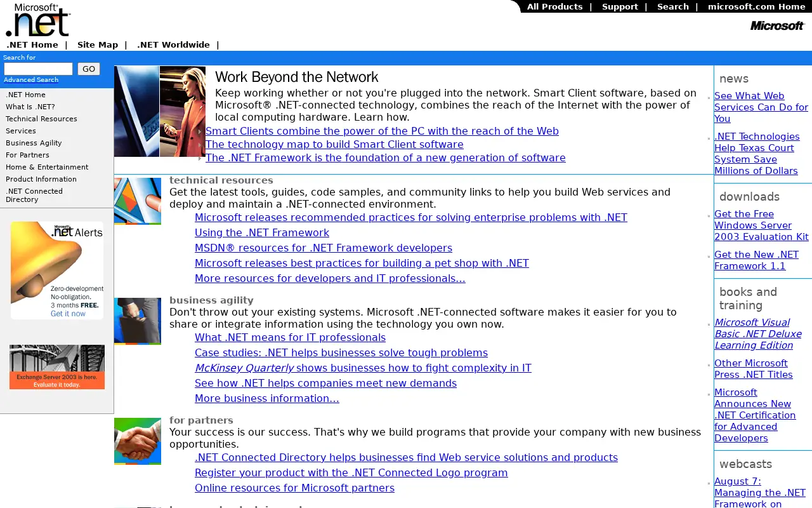Viewport: 812px width, 508px height.
Task: Open Support in top navigation
Action: (620, 6)
